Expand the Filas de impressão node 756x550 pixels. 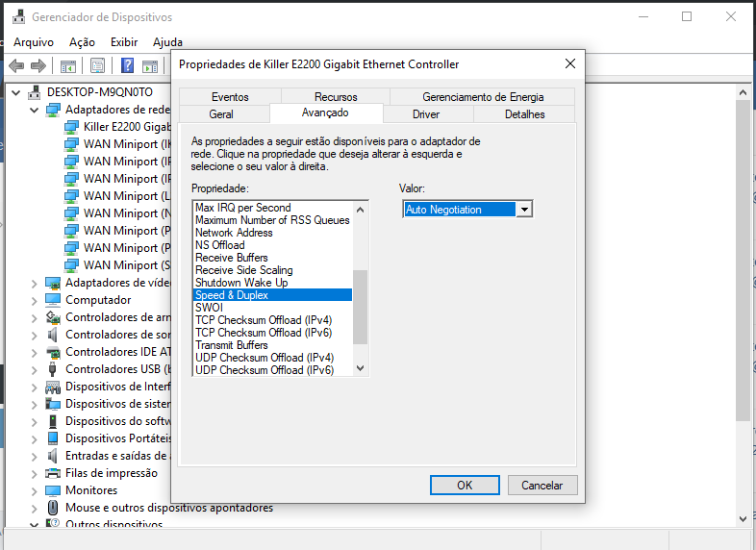coord(34,474)
